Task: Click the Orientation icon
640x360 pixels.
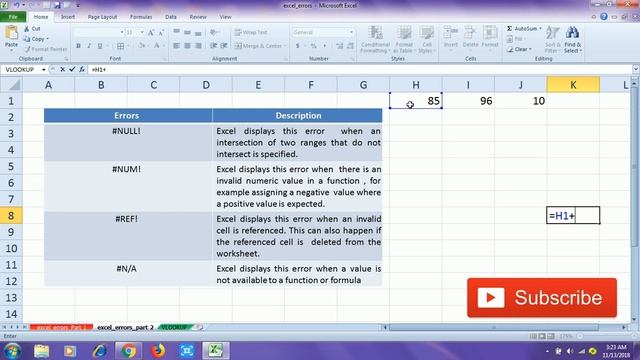Action: [x=214, y=32]
